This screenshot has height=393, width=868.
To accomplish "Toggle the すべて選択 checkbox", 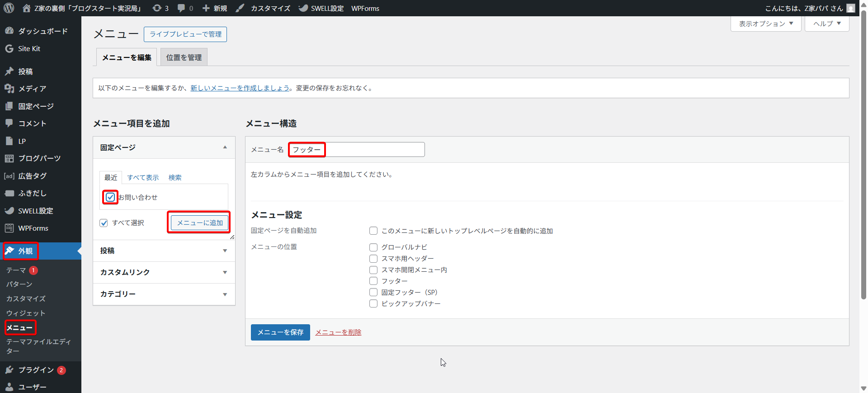I will 104,223.
